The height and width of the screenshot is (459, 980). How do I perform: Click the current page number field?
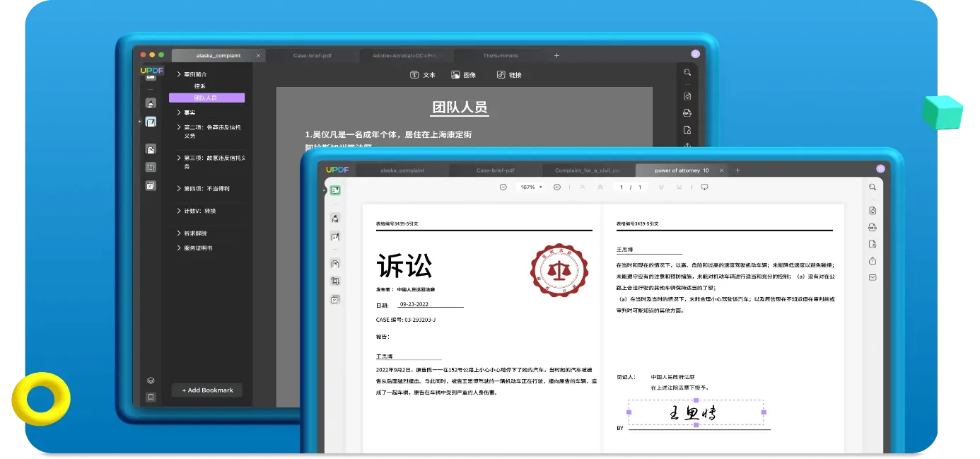click(622, 187)
